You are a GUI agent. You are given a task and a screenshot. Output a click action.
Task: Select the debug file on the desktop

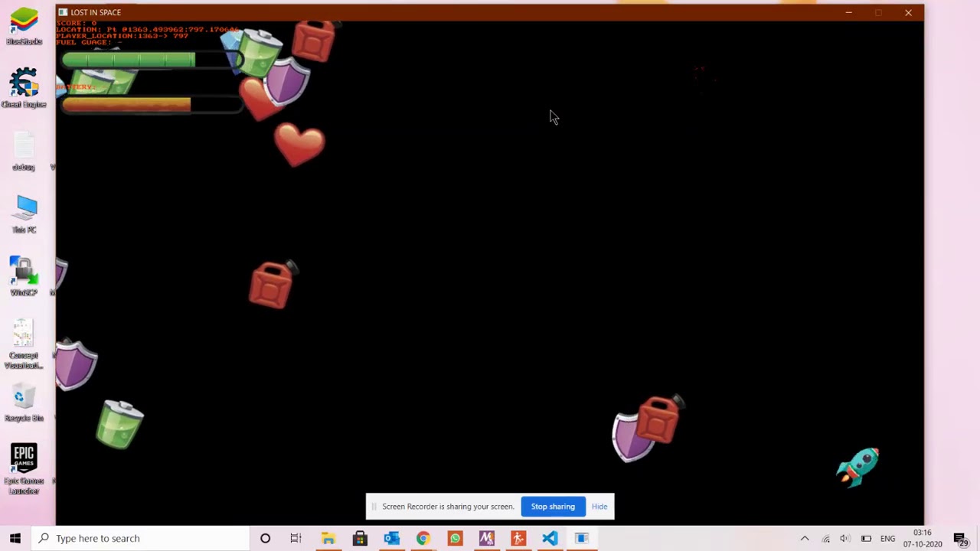pyautogui.click(x=24, y=152)
